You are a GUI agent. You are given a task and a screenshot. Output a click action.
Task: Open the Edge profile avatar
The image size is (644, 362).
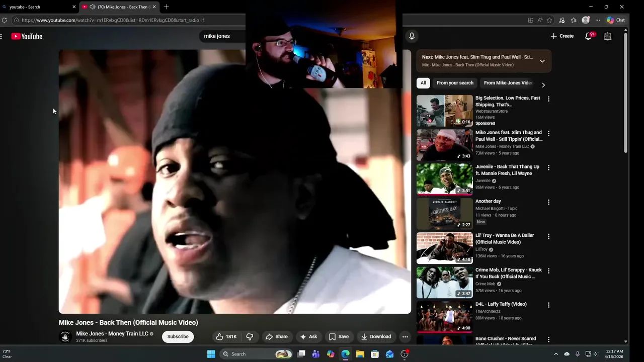coord(586,20)
